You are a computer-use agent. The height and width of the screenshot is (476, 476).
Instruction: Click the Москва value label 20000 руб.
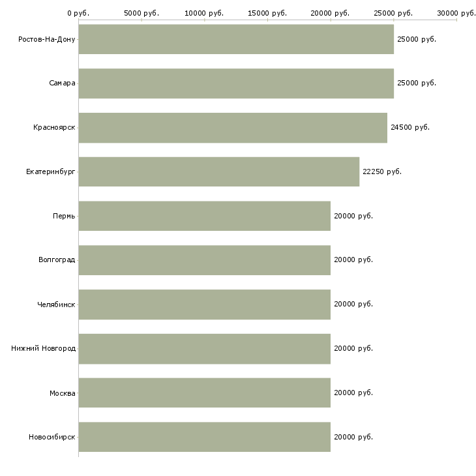(353, 393)
